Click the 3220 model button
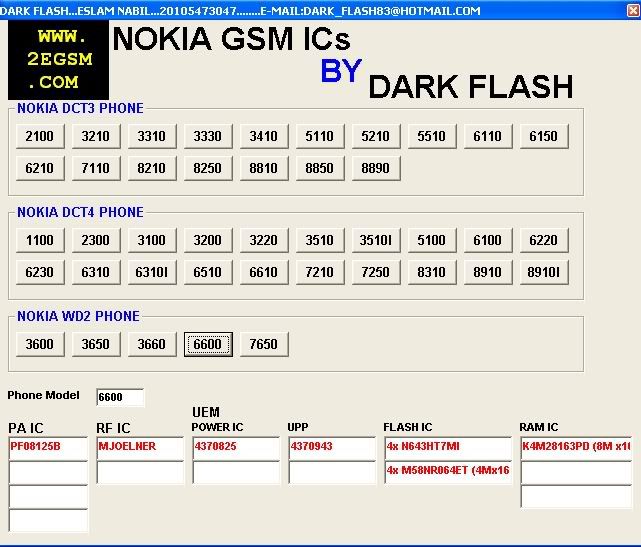The height and width of the screenshot is (547, 641). (x=264, y=240)
